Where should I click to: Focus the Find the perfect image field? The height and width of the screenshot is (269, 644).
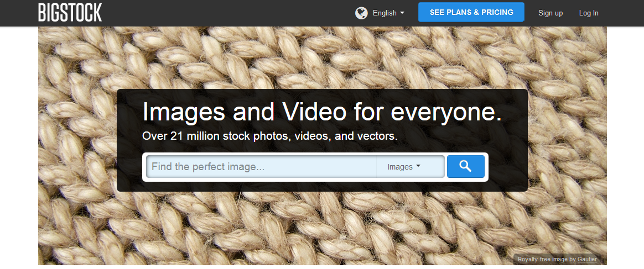coord(261,166)
